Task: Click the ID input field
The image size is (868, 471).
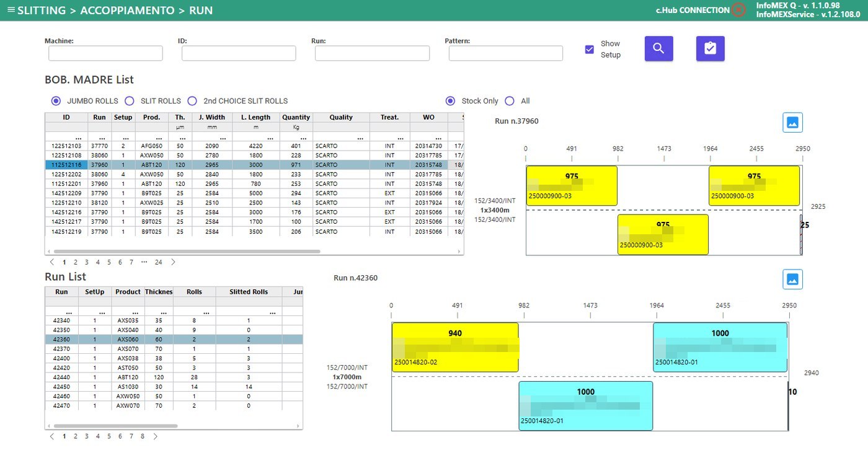Action: 239,53
